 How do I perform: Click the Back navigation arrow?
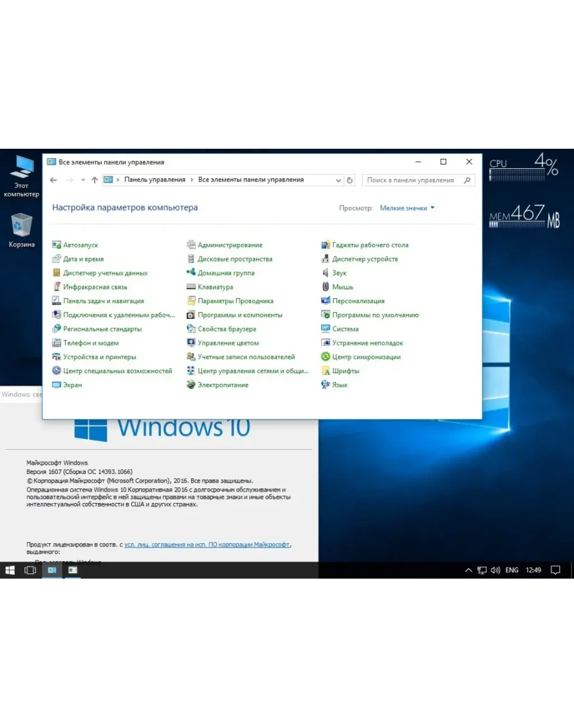[x=54, y=180]
